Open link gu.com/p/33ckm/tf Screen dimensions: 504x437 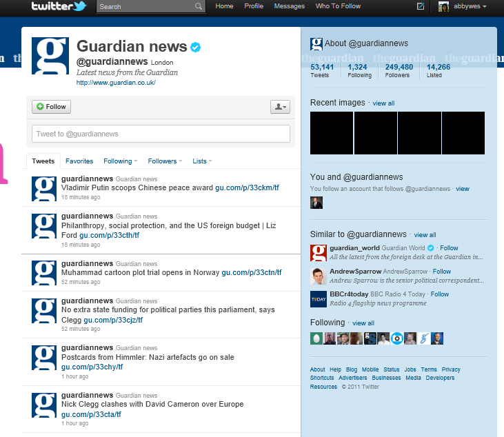click(x=247, y=187)
